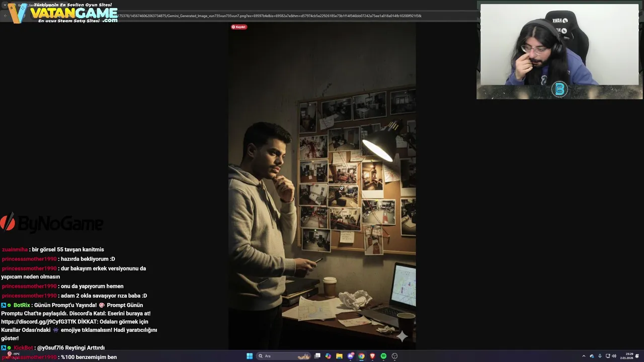Open Spotify from the taskbar

pos(383,356)
